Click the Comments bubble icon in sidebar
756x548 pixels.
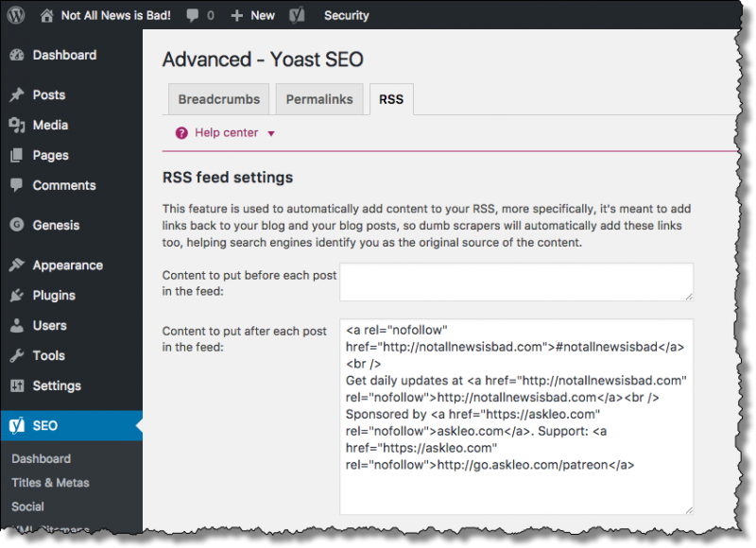[x=17, y=185]
